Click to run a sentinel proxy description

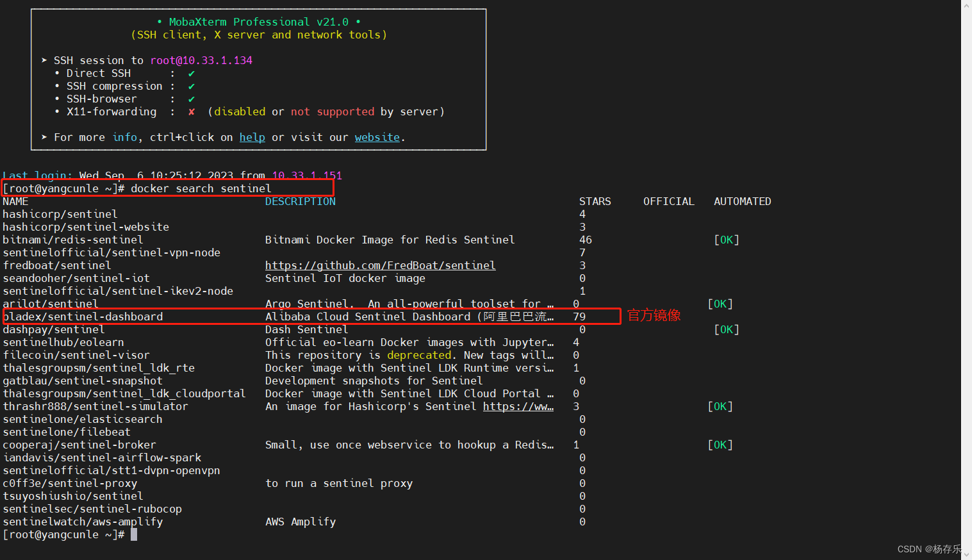click(x=339, y=483)
